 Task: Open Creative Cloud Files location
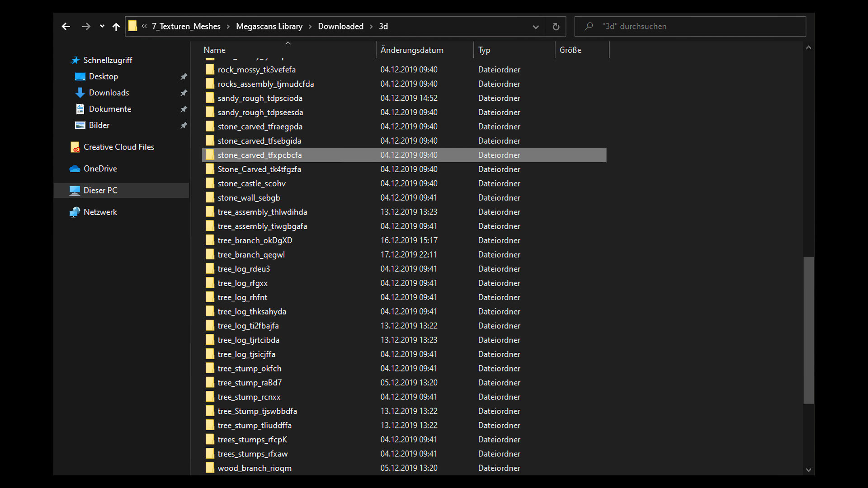[x=118, y=147]
